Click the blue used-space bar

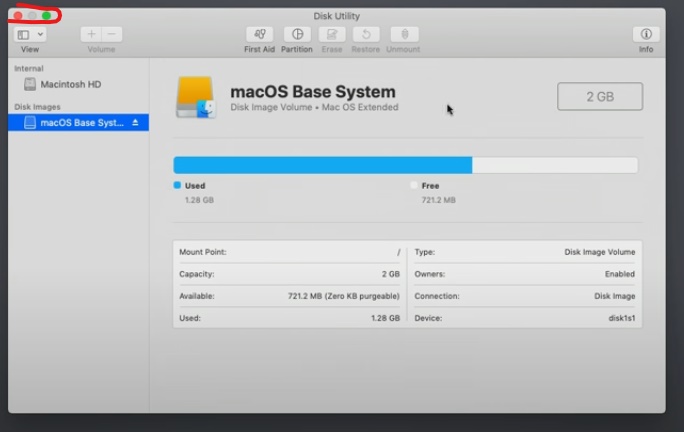[x=323, y=165]
